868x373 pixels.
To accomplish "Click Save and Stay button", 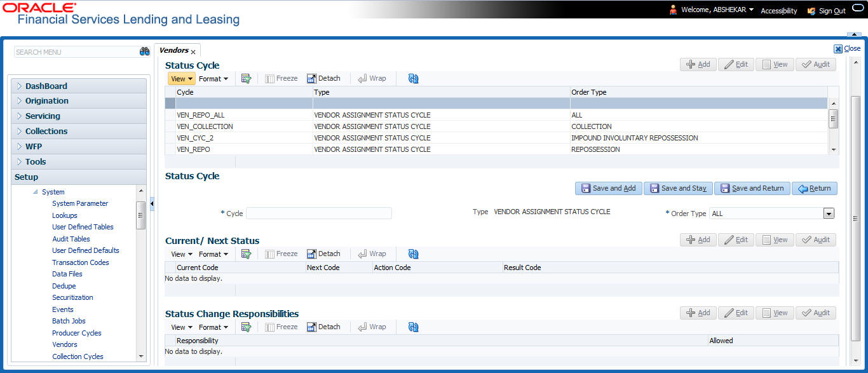I will click(x=677, y=188).
